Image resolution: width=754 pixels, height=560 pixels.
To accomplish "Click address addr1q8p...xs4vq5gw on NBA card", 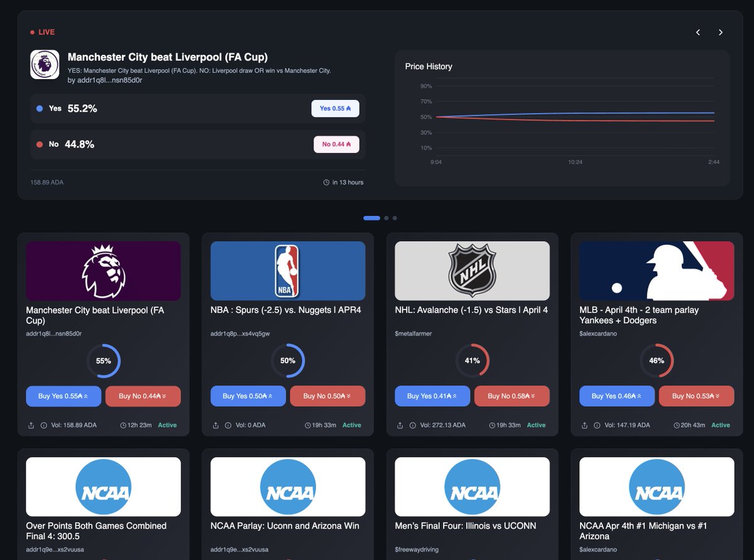I will pyautogui.click(x=240, y=334).
